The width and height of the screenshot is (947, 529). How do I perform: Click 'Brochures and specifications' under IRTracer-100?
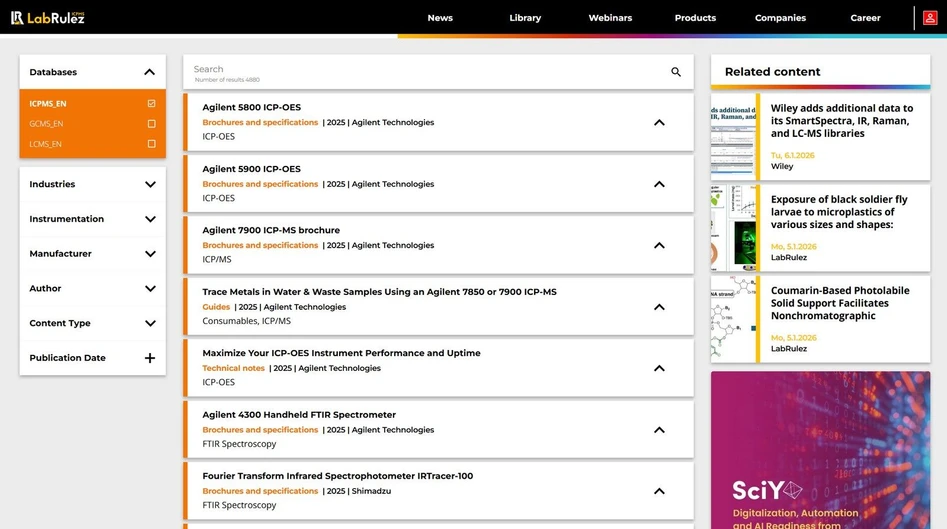point(260,491)
